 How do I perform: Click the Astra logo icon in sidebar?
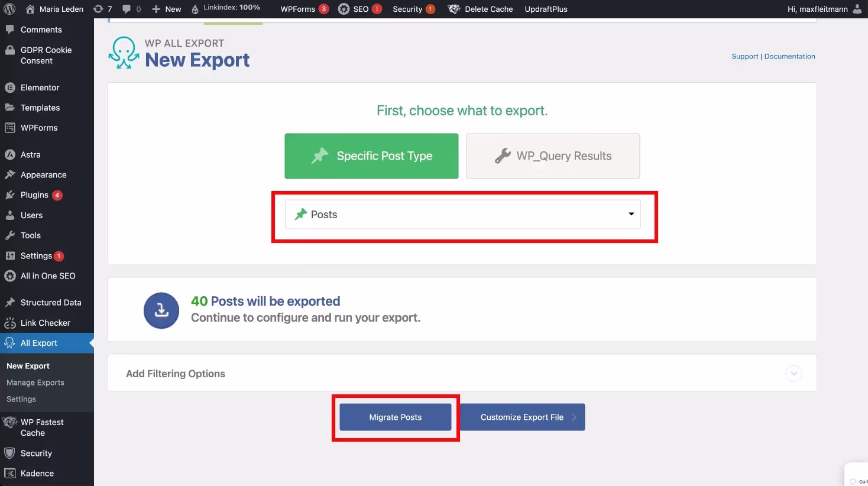pyautogui.click(x=9, y=155)
